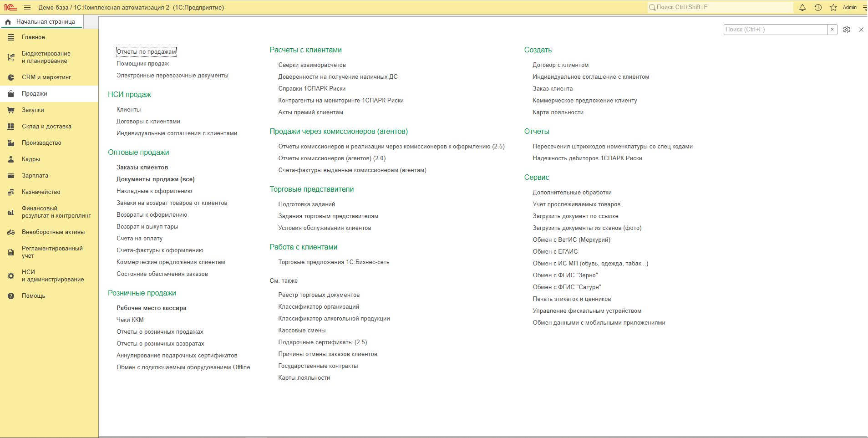Open the Производство section in sidebar
Image resolution: width=868 pixels, height=438 pixels.
coord(49,143)
